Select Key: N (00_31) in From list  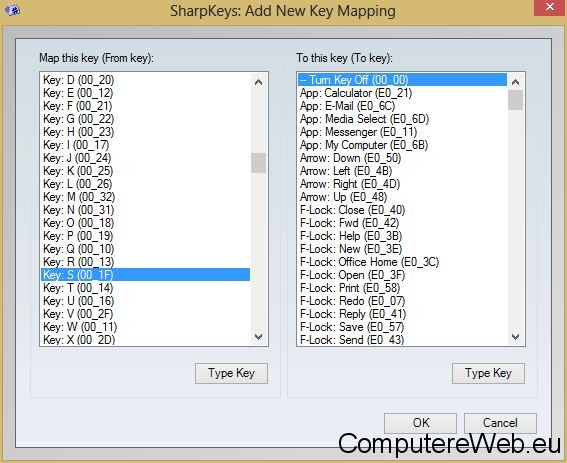[145, 210]
